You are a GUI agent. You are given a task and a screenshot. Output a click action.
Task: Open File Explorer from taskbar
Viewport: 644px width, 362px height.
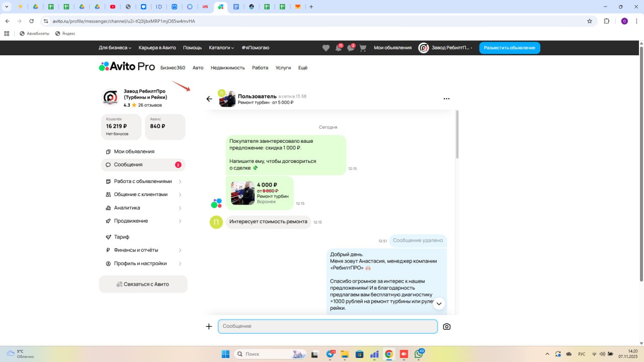click(x=345, y=354)
